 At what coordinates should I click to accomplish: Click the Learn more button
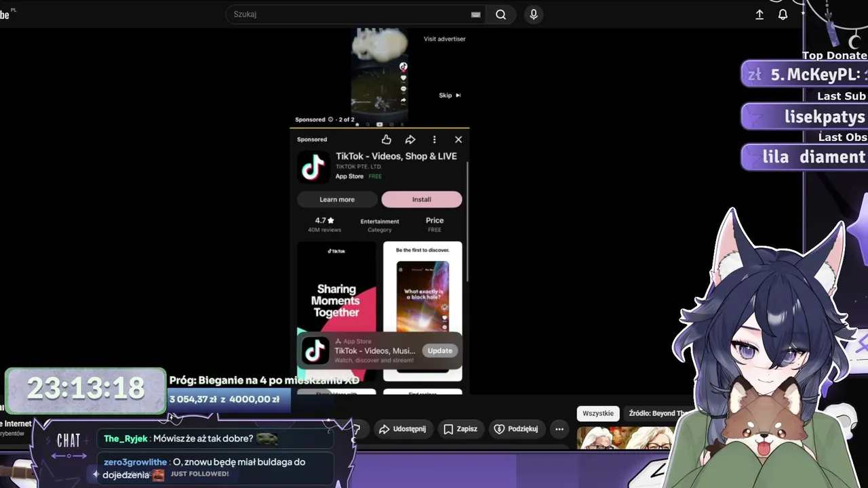coord(337,199)
